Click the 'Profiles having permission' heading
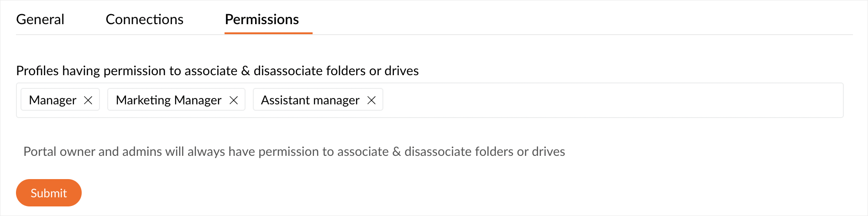Image resolution: width=868 pixels, height=216 pixels. [x=217, y=71]
